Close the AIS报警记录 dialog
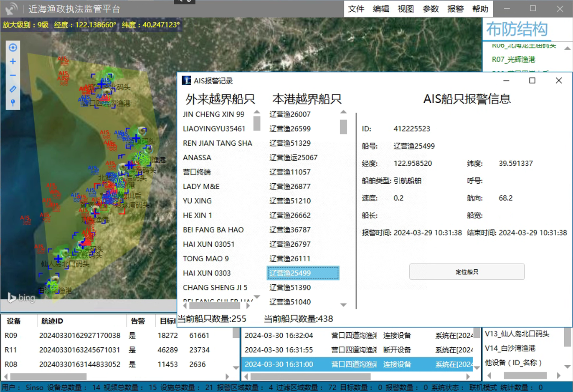Image resolution: width=573 pixels, height=392 pixels. [x=559, y=81]
